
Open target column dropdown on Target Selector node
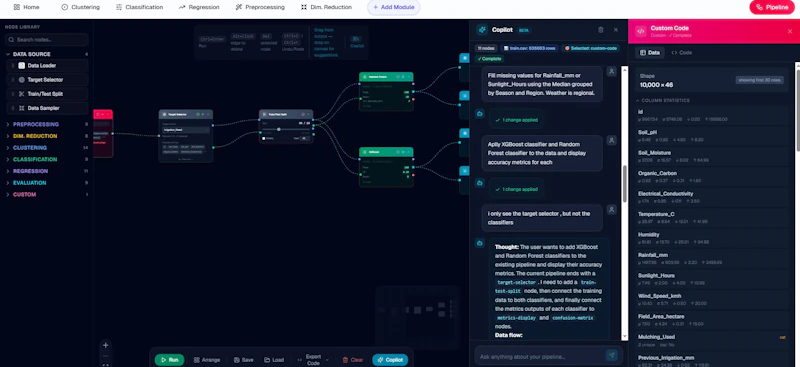(x=186, y=130)
